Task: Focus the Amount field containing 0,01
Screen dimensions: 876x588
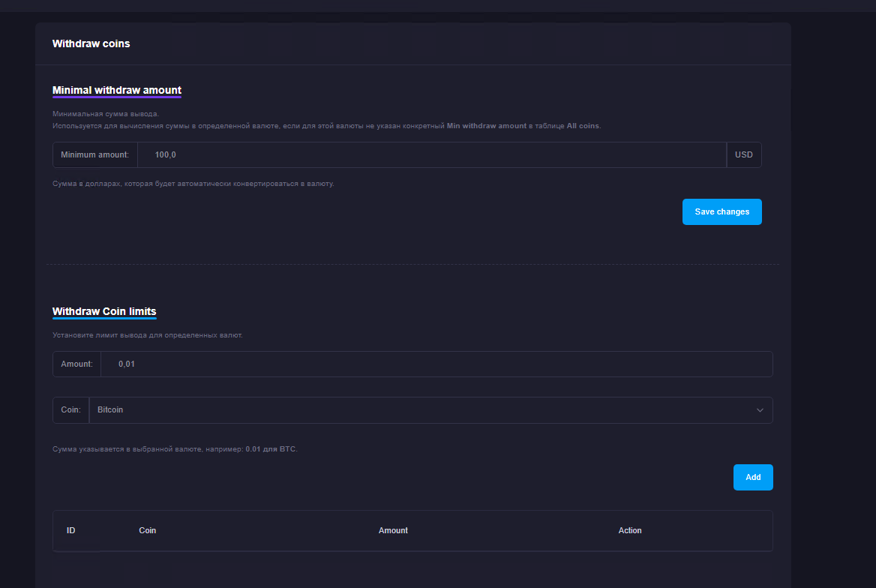Action: [x=435, y=364]
